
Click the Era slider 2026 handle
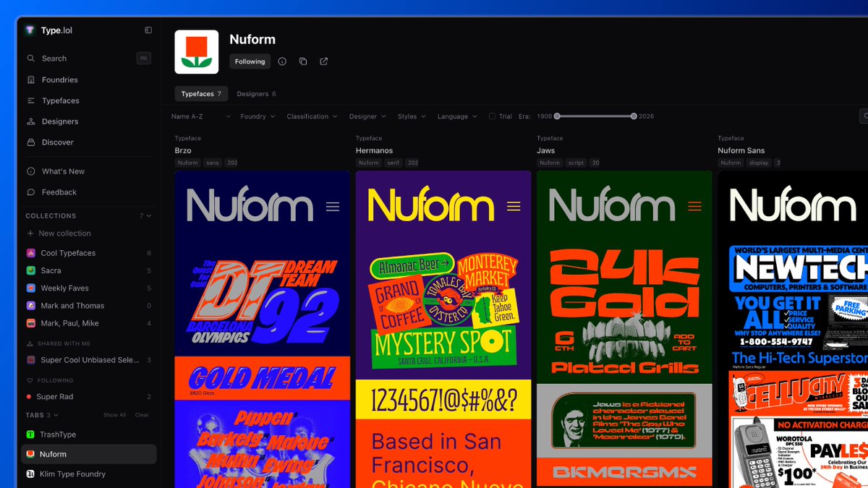click(x=634, y=116)
